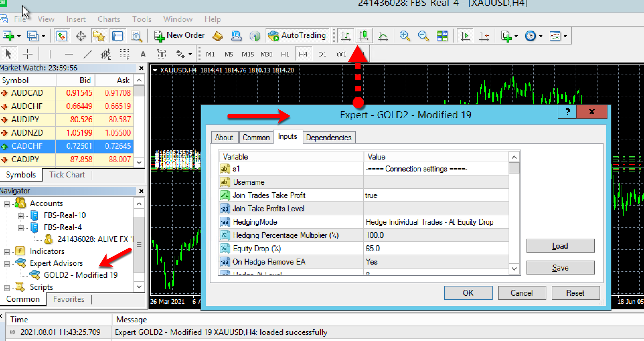The height and width of the screenshot is (341, 644).
Task: Expand the Indicators tree node
Action: (x=7, y=252)
